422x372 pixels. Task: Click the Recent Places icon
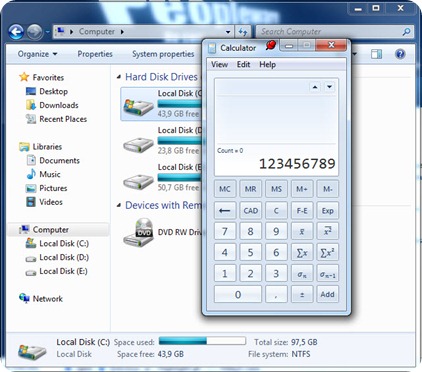pos(31,119)
